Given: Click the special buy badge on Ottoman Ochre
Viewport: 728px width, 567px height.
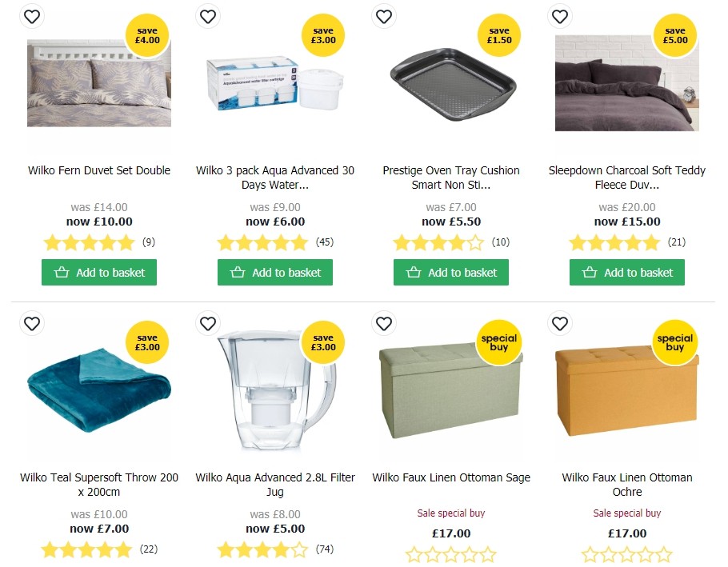Looking at the screenshot, I should [x=675, y=342].
